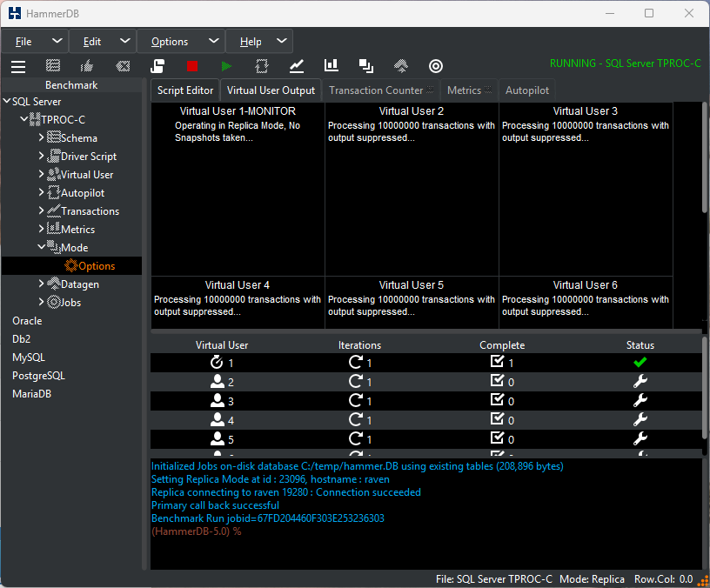Click the (HammerDB-5.0) % console prompt
Screen dimensions: 710x588
point(196,531)
